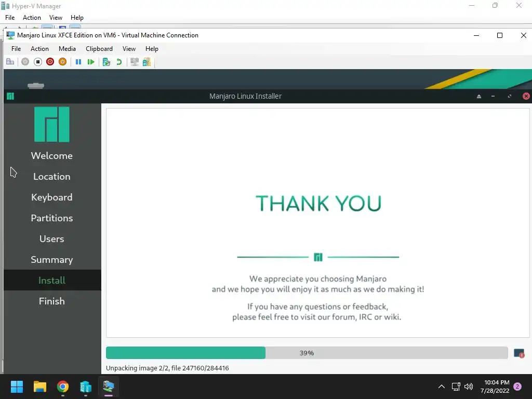Revert the VM with the green arrow icon
The height and width of the screenshot is (399, 532).
119,62
